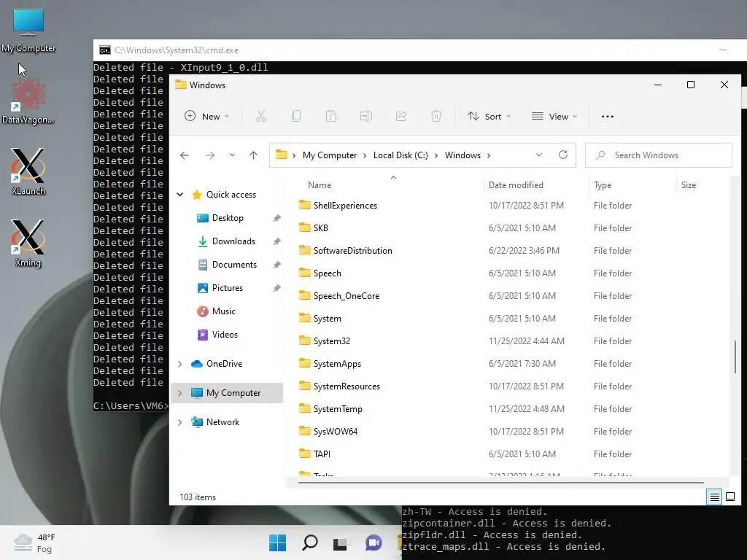Refresh the Windows folder view
Viewport: 747px width, 560px height.
pos(563,155)
